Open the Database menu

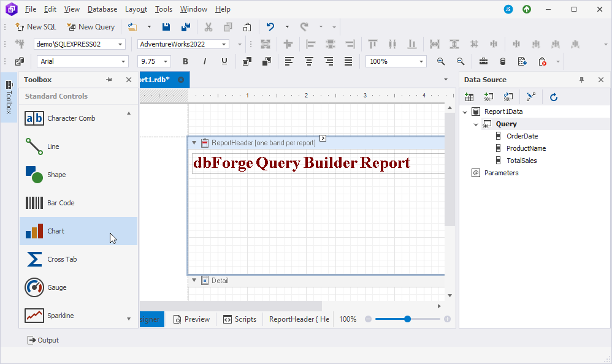click(102, 9)
